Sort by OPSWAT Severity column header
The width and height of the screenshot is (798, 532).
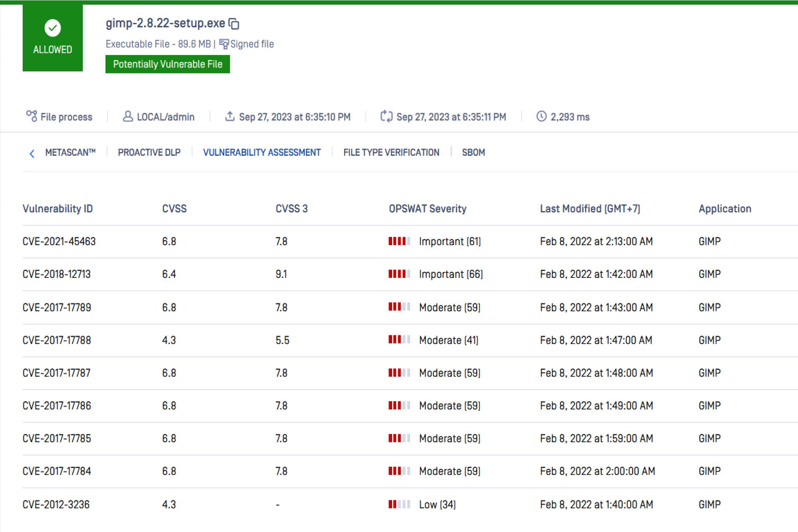pyautogui.click(x=427, y=209)
